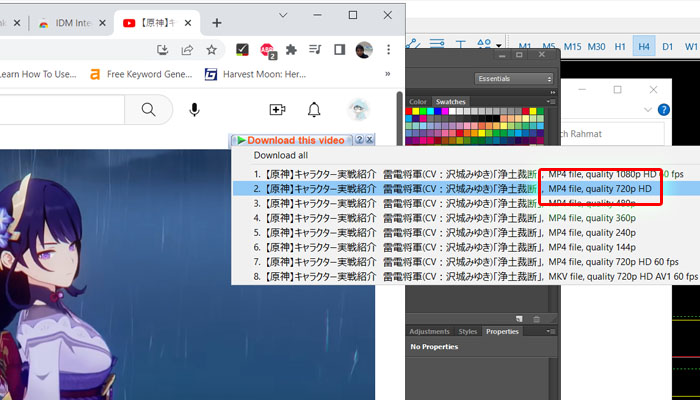Open a new Chrome tab

(x=217, y=23)
